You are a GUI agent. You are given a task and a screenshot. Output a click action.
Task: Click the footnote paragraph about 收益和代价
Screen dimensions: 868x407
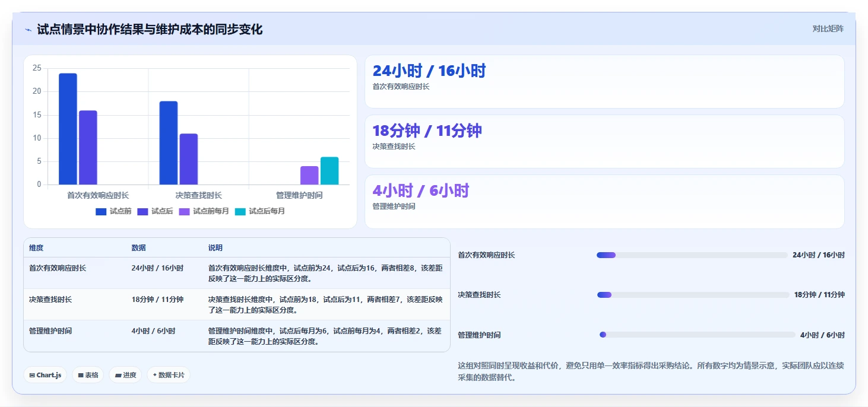point(651,371)
